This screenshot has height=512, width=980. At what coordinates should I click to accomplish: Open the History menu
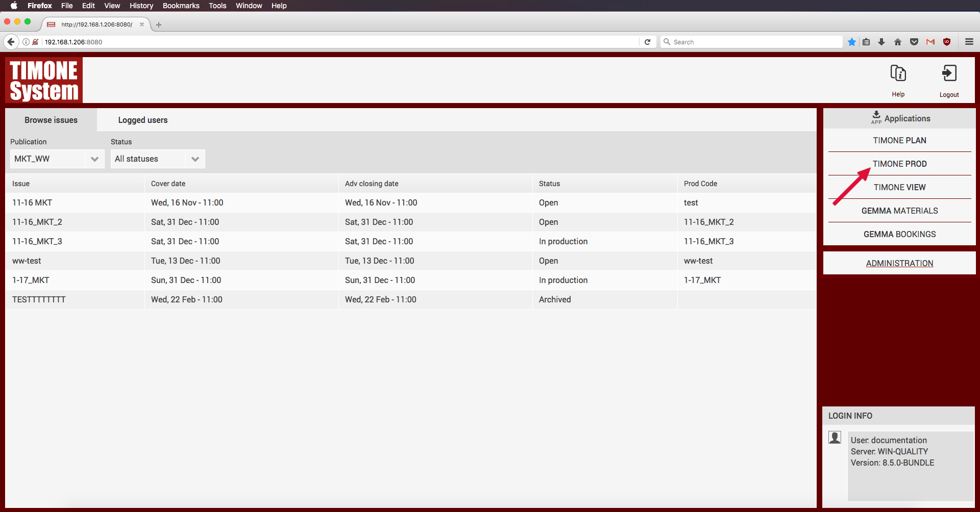click(141, 6)
